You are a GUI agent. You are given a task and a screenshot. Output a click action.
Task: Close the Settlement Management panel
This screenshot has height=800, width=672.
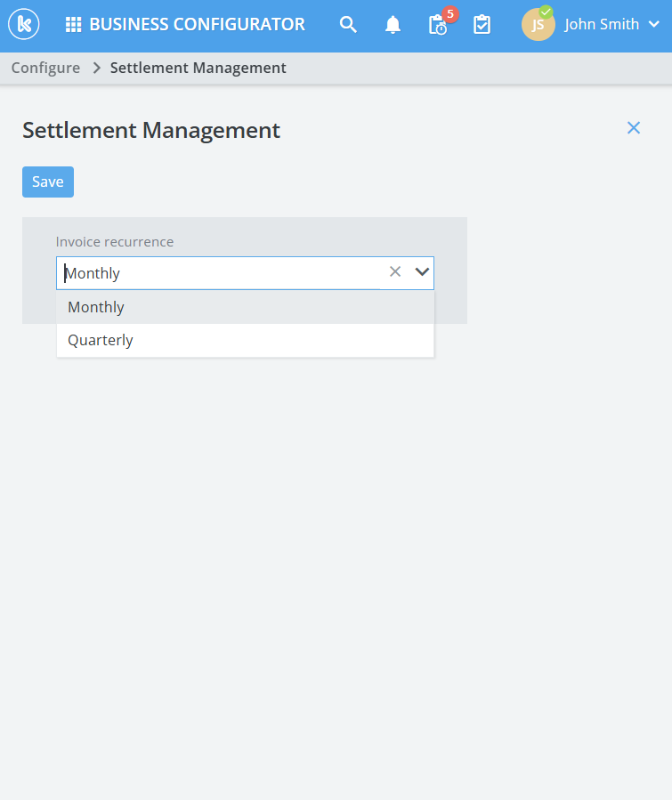(634, 128)
